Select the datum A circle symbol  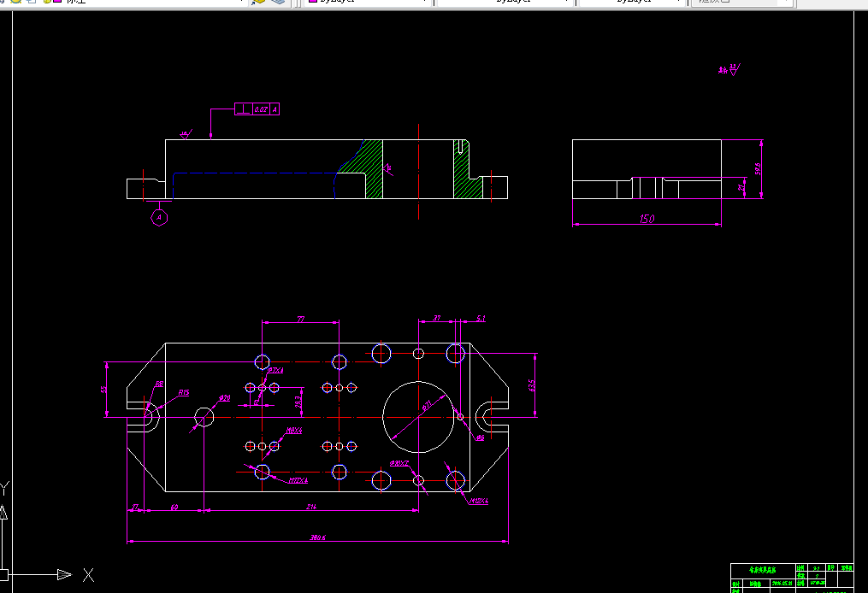coord(159,217)
